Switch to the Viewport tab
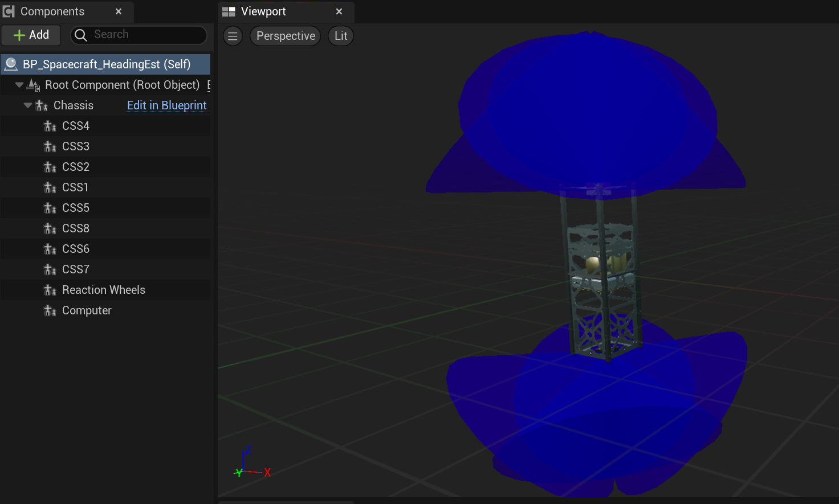 (x=263, y=11)
